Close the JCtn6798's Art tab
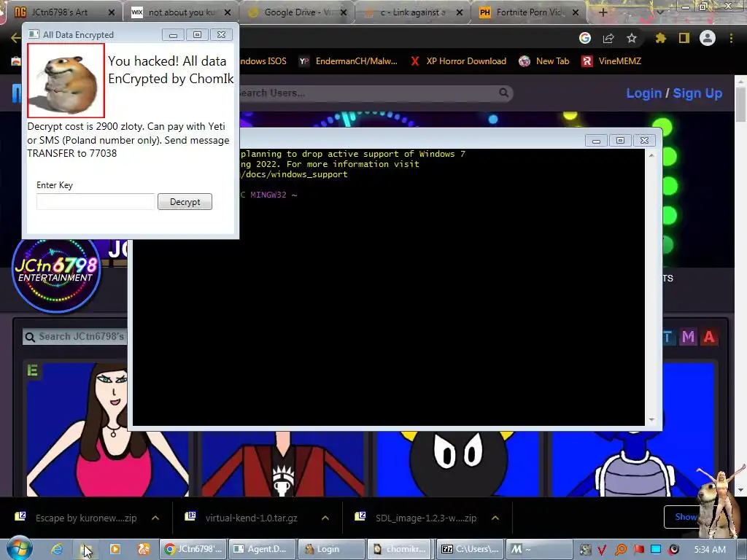 click(112, 12)
